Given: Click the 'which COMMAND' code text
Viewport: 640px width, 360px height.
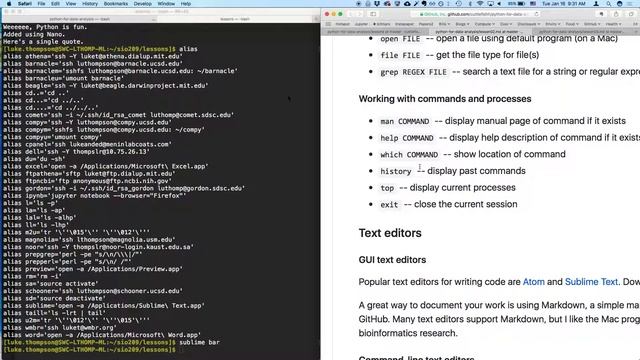Looking at the screenshot, I should point(409,155).
